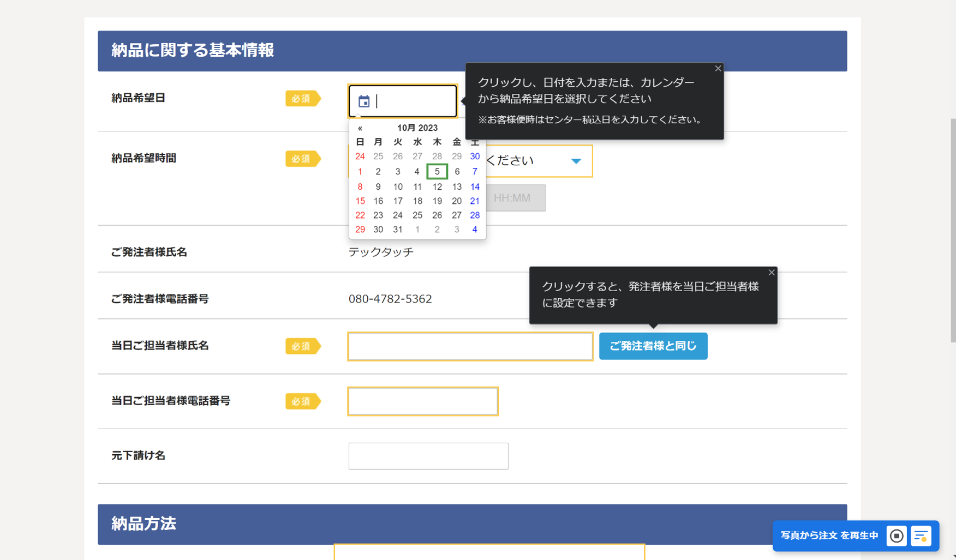Screen dimensions: 956x560
Task: Click the blue dropdown triangle
Action: coord(577,161)
